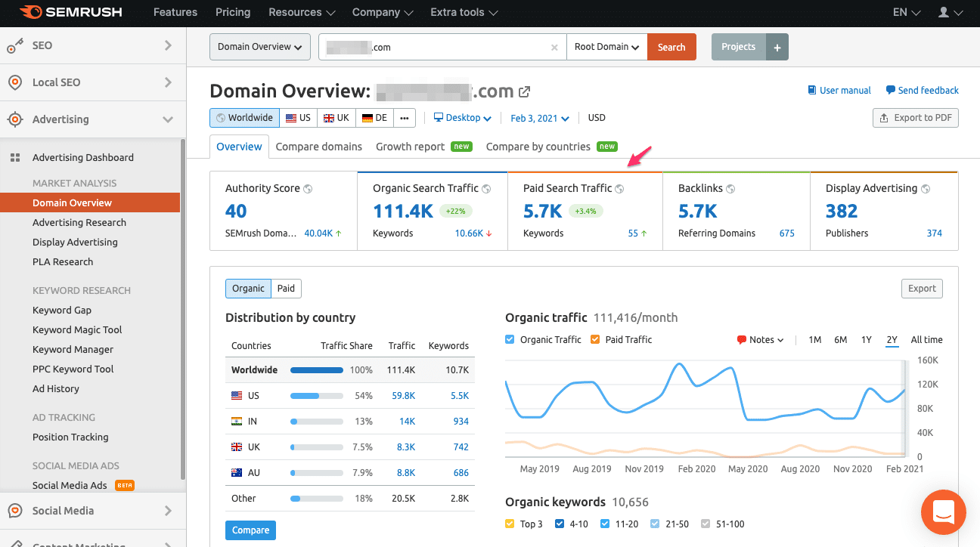Open the Compare domains tab
This screenshot has height=547, width=980.
coord(319,147)
